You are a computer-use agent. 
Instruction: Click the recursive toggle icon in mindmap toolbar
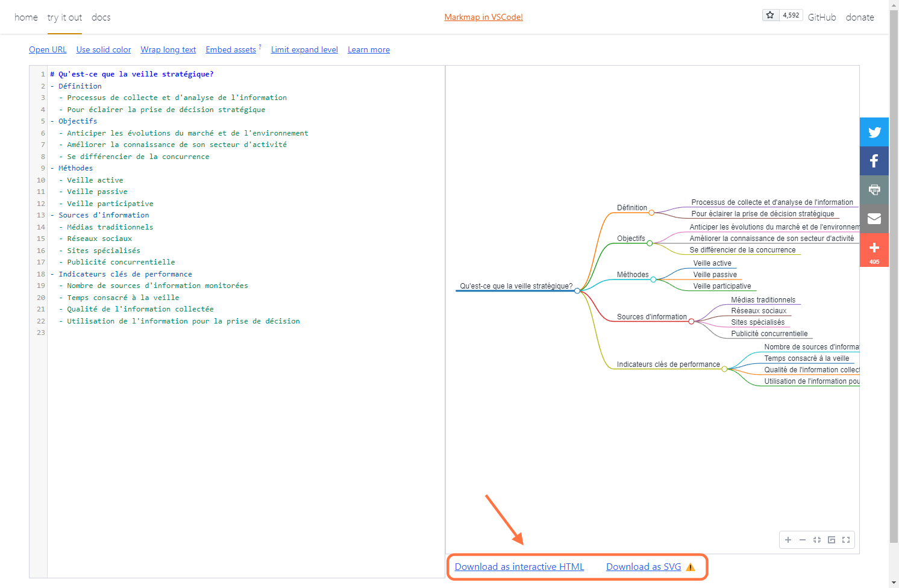point(832,540)
